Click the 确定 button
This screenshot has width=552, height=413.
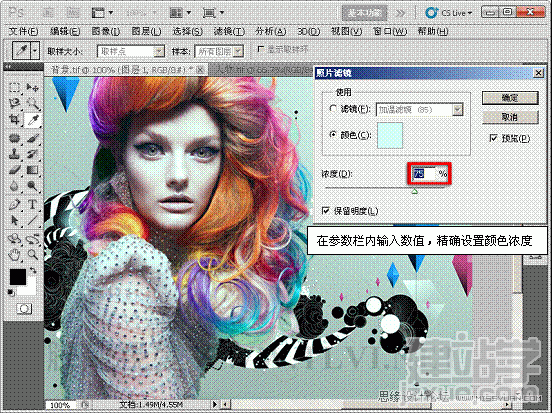tap(510, 98)
